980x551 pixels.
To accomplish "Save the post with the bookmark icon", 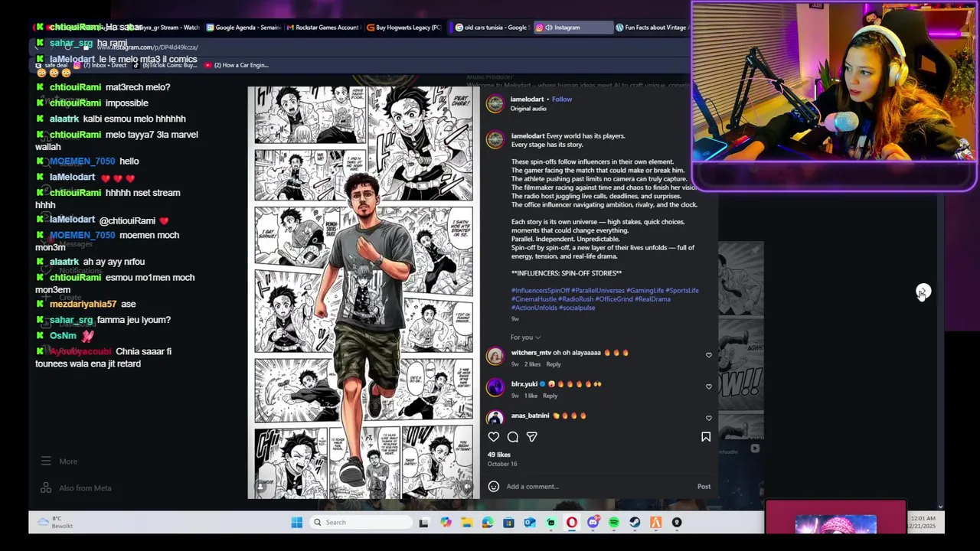I will pyautogui.click(x=706, y=437).
